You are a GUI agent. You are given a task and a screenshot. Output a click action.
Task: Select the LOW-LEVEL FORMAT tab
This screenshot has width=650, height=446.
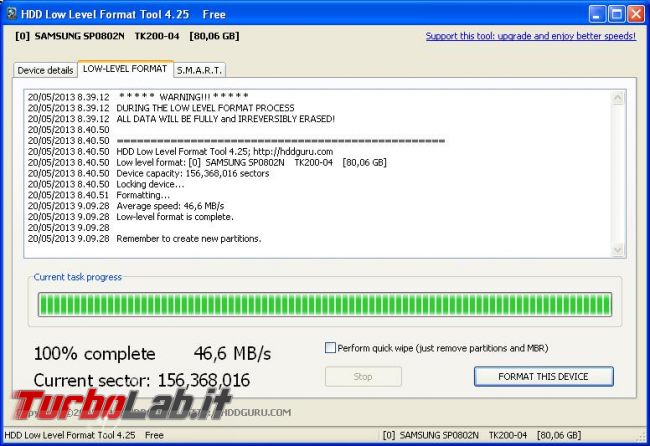coord(125,69)
